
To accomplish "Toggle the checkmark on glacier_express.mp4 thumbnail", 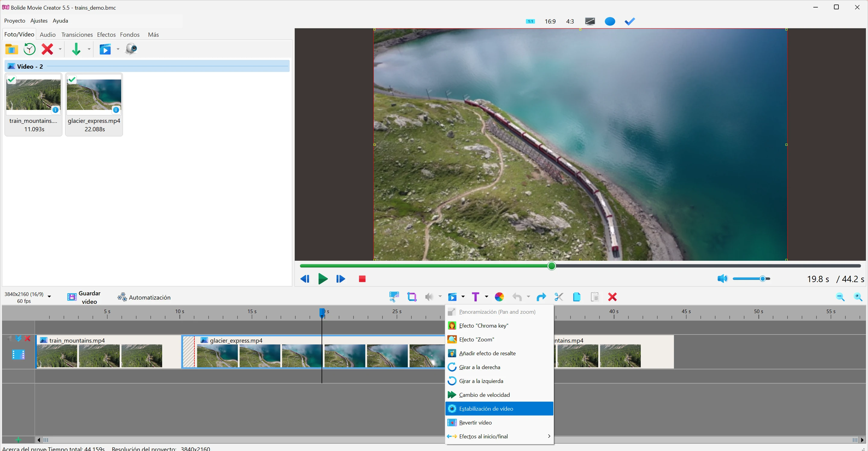I will (x=72, y=80).
